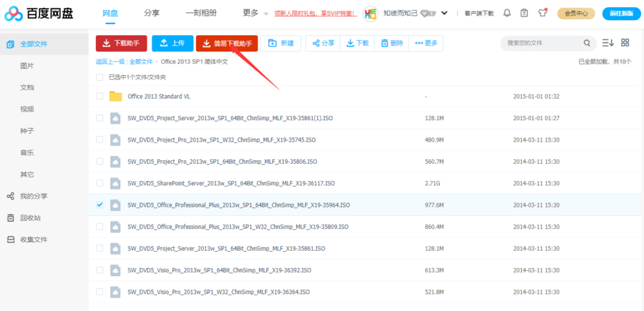Click SW_DVD5_Visio_Pro_2013w_SP1_W32 X19-36364.ISO file name
644x311 pixels.
[218, 292]
